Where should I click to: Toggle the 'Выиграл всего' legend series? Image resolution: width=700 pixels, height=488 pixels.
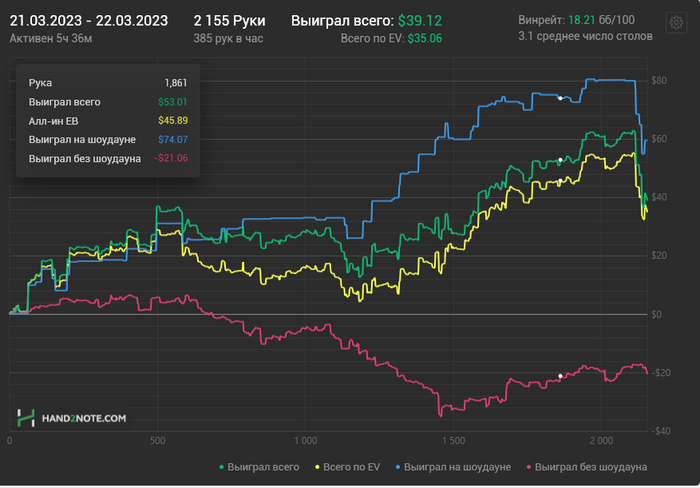click(259, 467)
